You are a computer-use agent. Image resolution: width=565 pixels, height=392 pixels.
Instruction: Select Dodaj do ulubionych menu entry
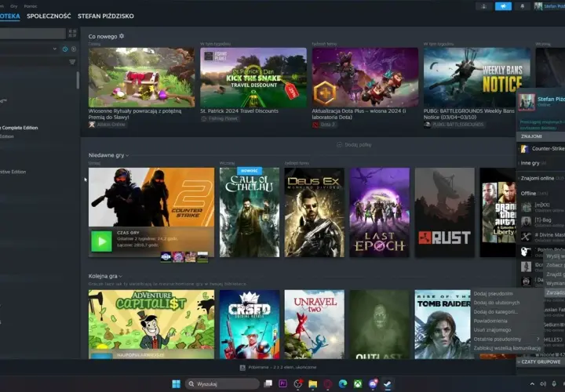(x=497, y=303)
